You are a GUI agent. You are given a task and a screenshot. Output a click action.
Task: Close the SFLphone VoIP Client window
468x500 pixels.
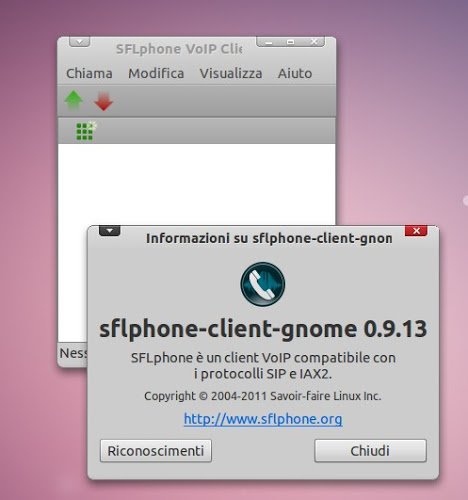click(x=313, y=42)
